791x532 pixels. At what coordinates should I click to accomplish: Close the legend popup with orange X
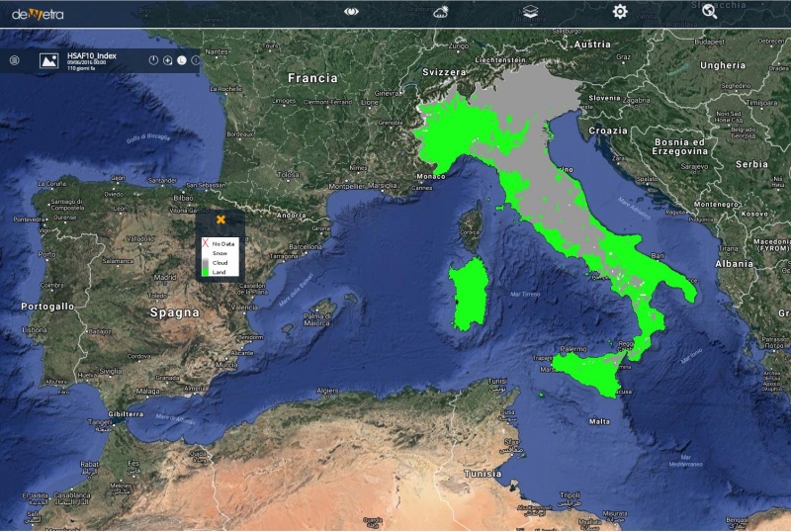[220, 220]
